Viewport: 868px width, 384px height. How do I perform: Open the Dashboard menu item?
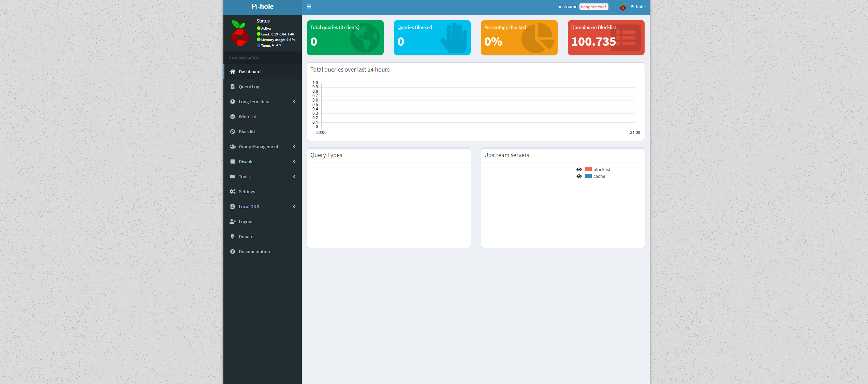click(263, 72)
